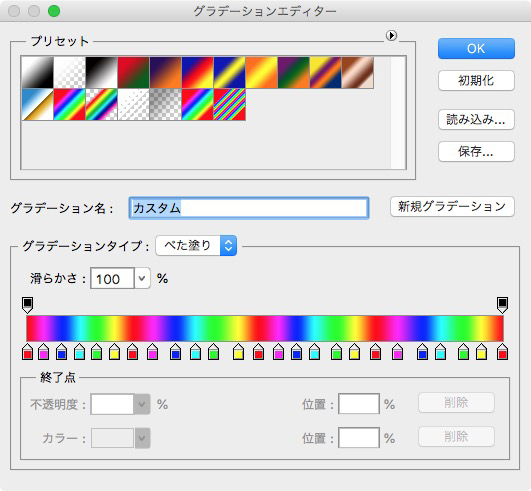Click the gradient name text field
Viewport: 531px width, 491px height.
[x=249, y=208]
